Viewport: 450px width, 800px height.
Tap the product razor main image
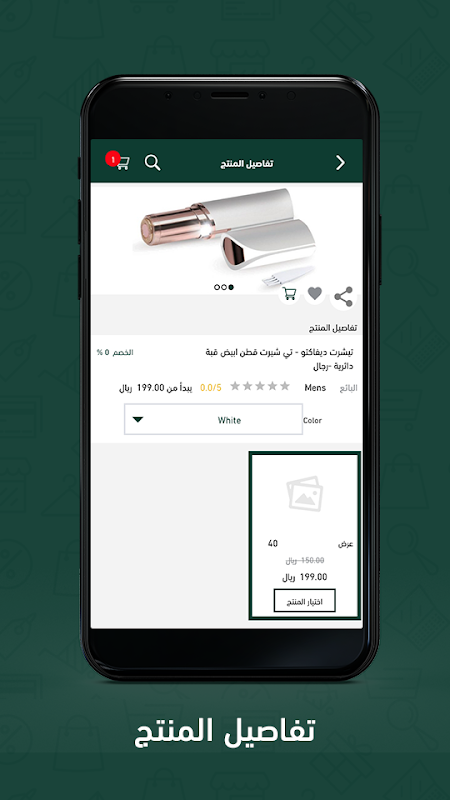[227, 236]
